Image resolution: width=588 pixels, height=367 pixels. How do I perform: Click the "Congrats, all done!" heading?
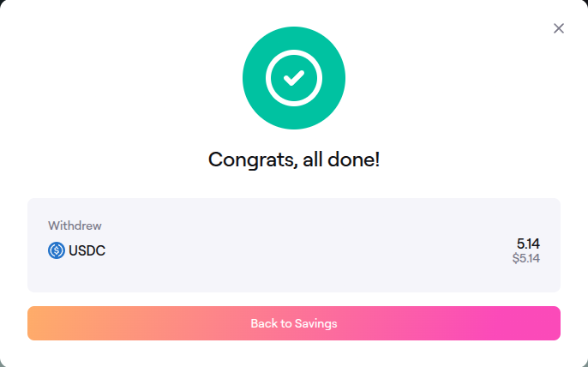294,159
